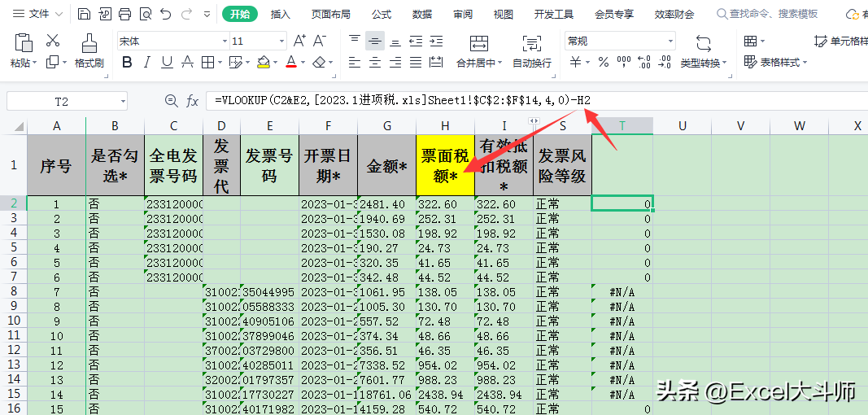Click the red font color A
868x415 pixels.
click(291, 62)
